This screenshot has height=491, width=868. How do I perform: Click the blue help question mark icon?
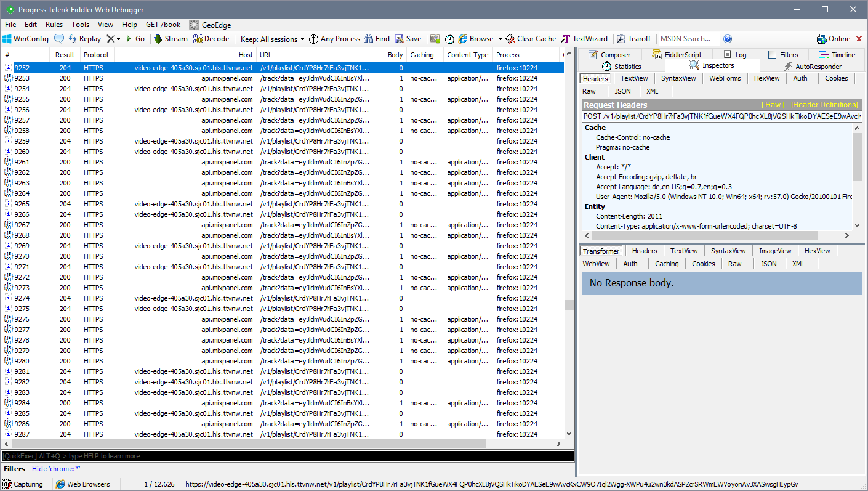point(728,39)
